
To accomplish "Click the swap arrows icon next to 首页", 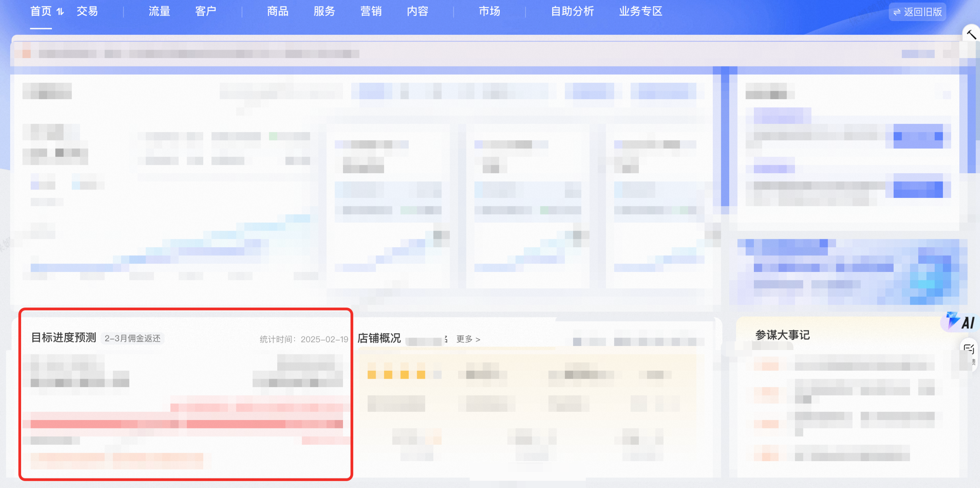I will click(60, 11).
